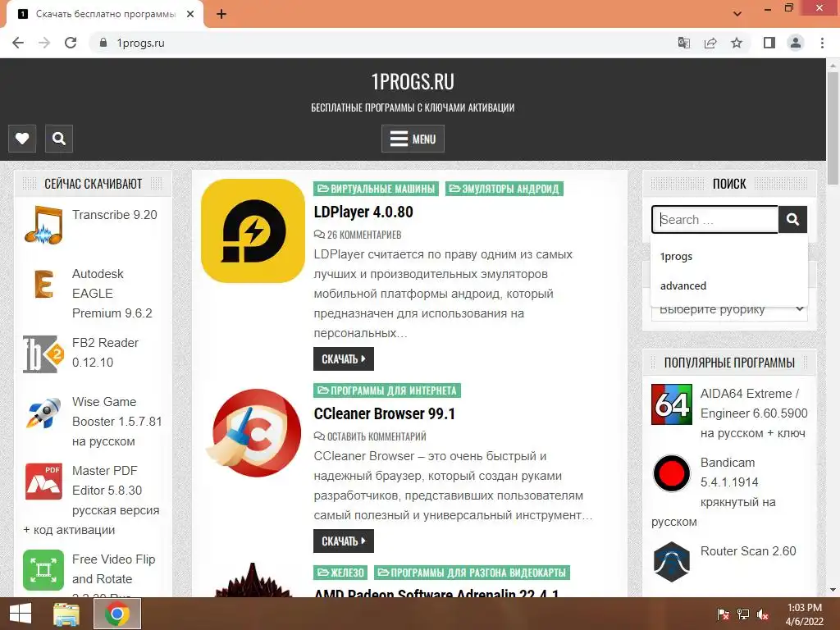Screen dimensions: 840x630
Task: Open a new tab with the plus button
Action: tap(221, 15)
